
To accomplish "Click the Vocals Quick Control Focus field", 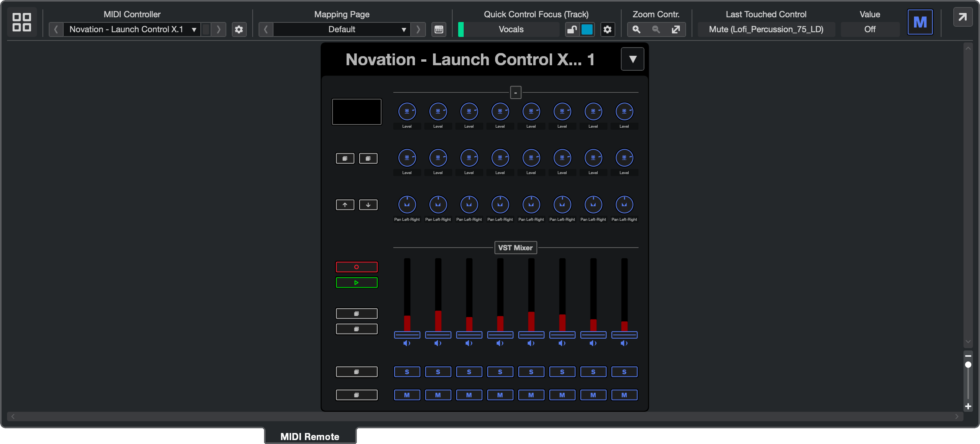I will pyautogui.click(x=511, y=29).
